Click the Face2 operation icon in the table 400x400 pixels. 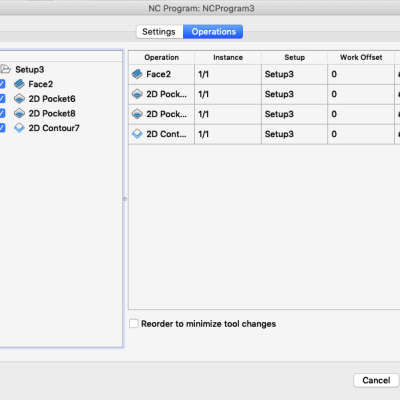(x=137, y=74)
